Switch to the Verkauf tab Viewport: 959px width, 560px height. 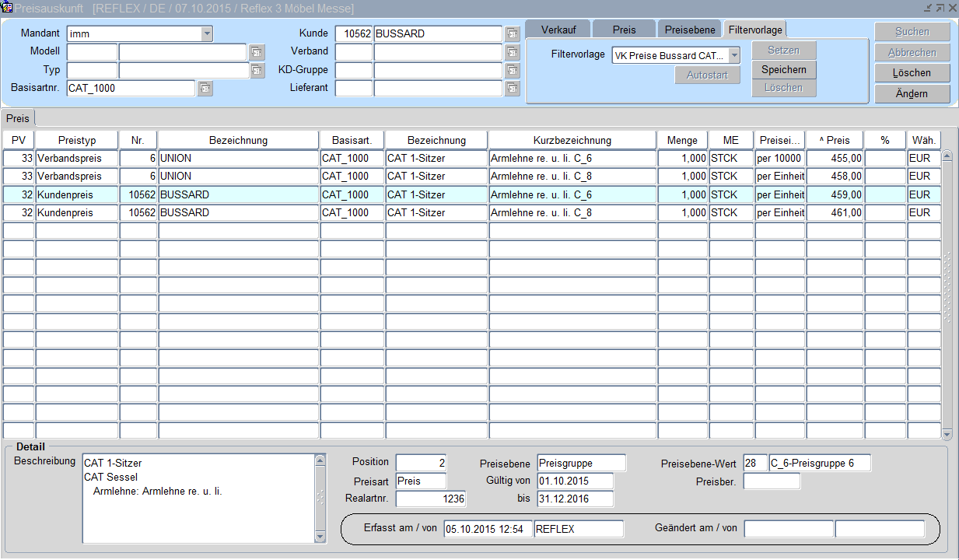click(x=558, y=30)
